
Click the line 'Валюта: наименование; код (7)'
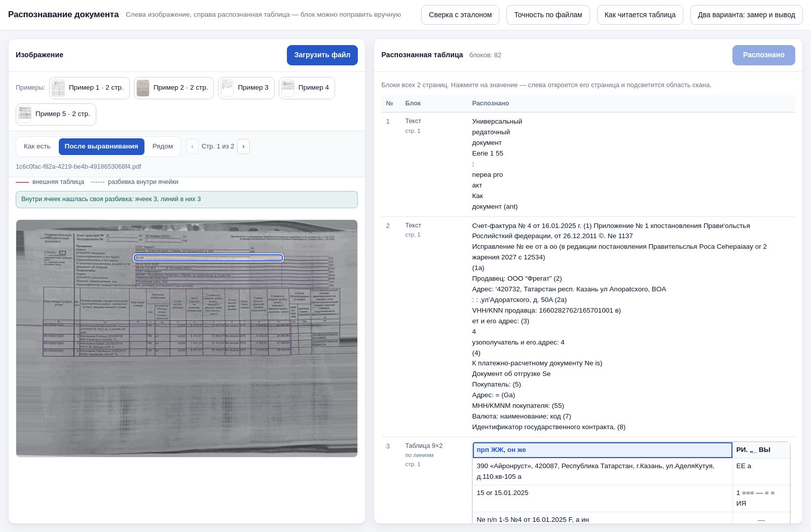pos(522,416)
